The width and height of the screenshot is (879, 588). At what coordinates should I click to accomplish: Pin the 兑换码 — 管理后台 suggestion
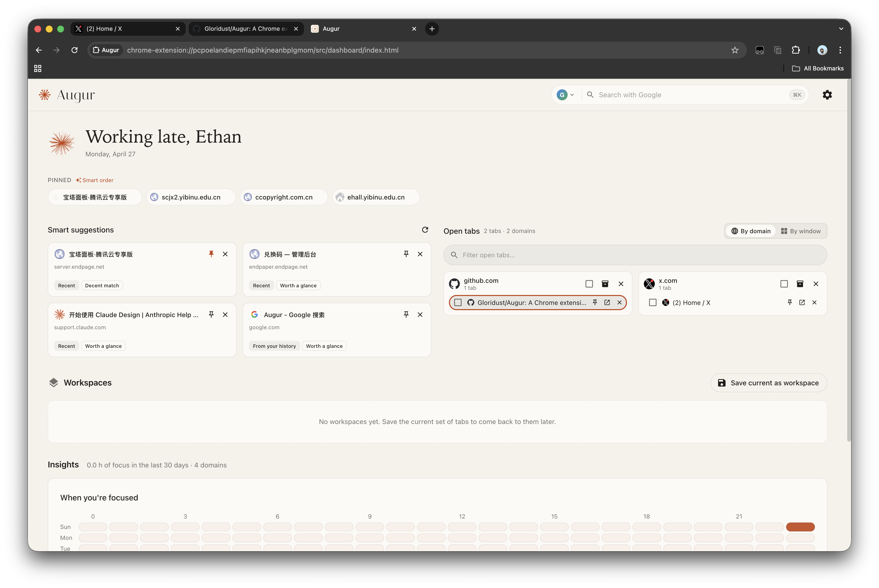[406, 254]
